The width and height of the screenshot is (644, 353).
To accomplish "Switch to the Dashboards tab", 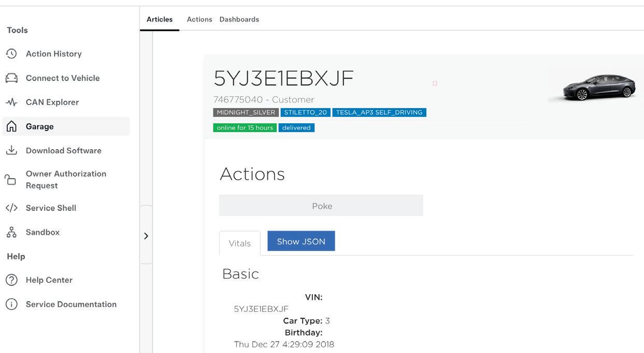I will pyautogui.click(x=239, y=19).
